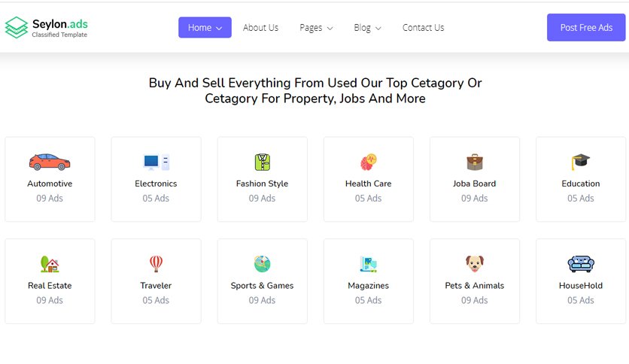629x364 pixels.
Task: Click the Traveler hot air balloon icon
Action: [156, 264]
